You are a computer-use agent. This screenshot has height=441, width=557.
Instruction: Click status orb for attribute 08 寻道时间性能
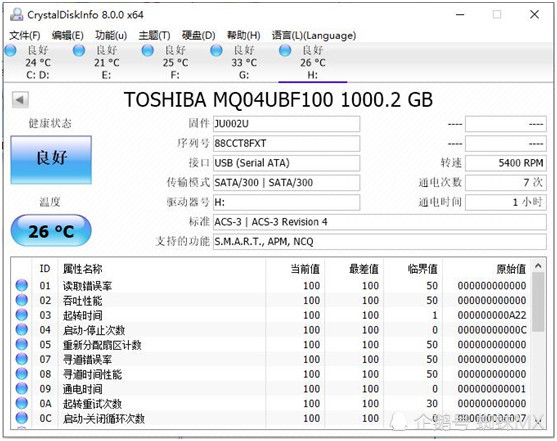point(22,374)
